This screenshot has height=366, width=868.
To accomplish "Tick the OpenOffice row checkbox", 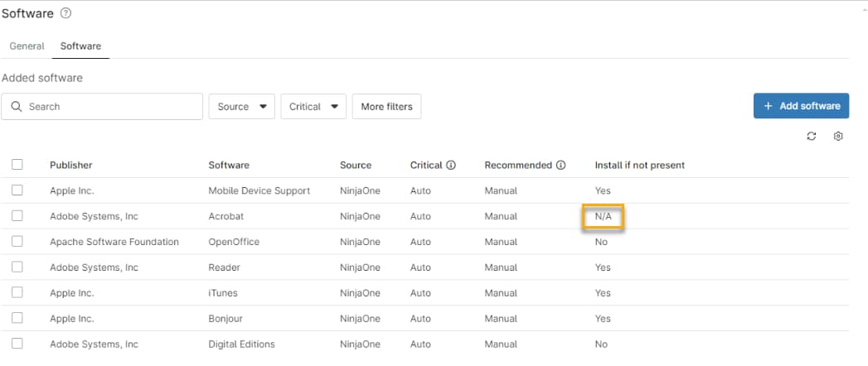I will tap(17, 242).
